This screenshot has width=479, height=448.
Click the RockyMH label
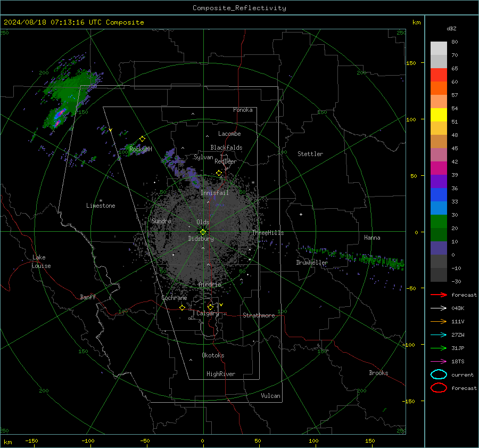[x=141, y=149]
